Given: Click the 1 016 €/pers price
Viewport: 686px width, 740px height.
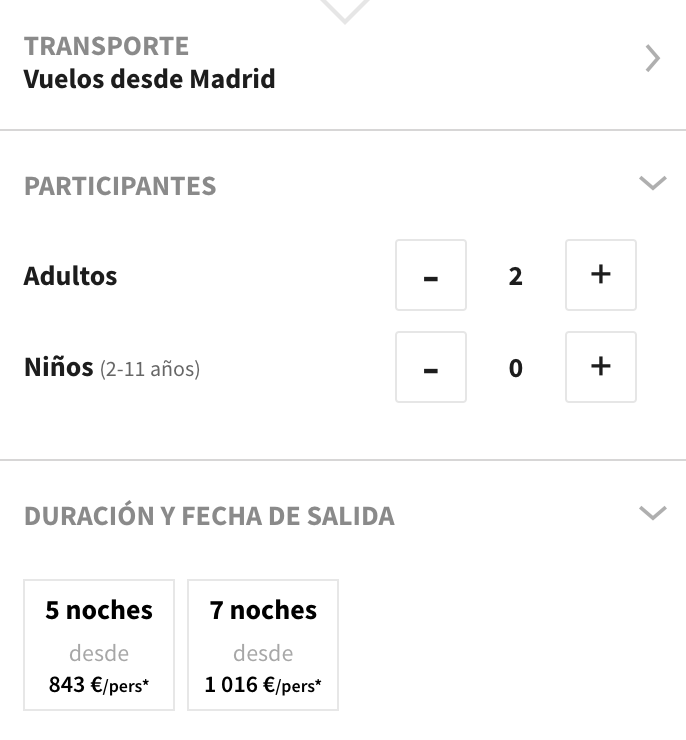Looking at the screenshot, I should point(263,685).
